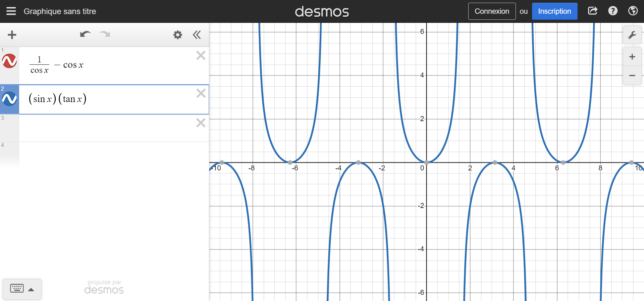
Task: Click the Connexion button
Action: point(492,11)
